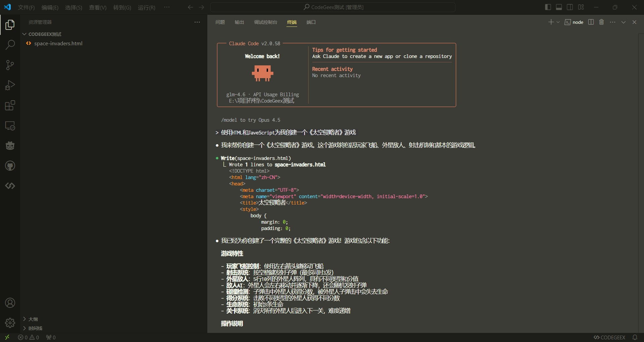Open the 文件(F) menu
This screenshot has width=644, height=342.
[26, 7]
